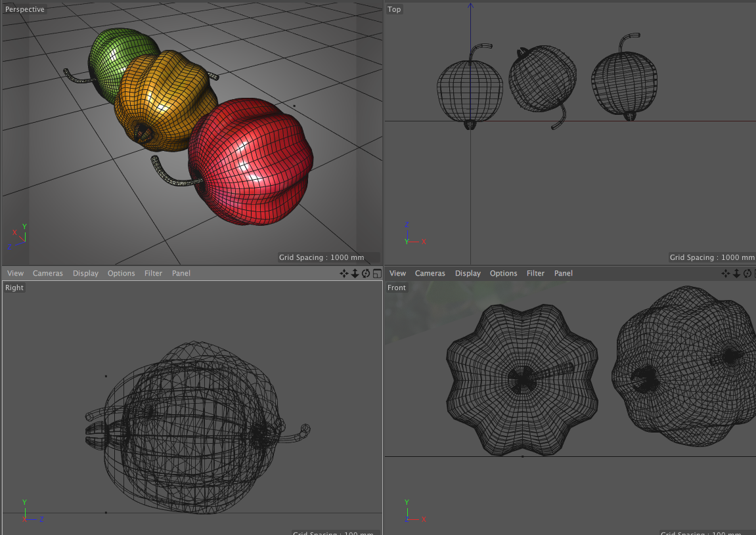Click the dolly zoom icon in Front viewport
The image size is (756, 535).
tap(737, 273)
